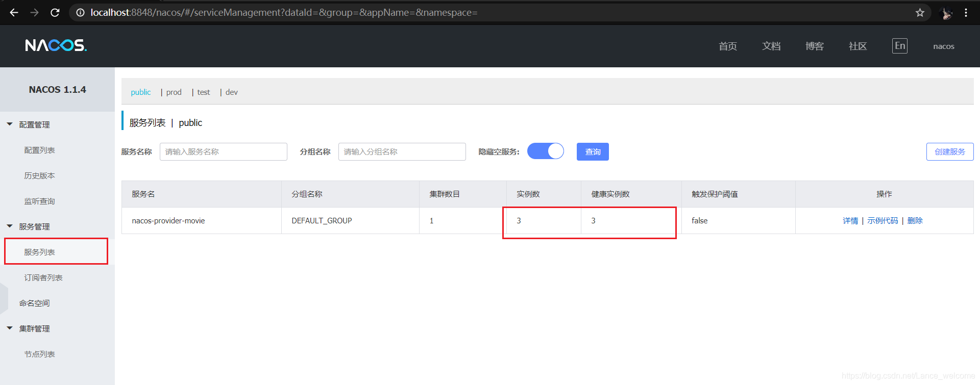980x385 pixels.
Task: Reload the page with refresh icon
Action: click(x=55, y=12)
